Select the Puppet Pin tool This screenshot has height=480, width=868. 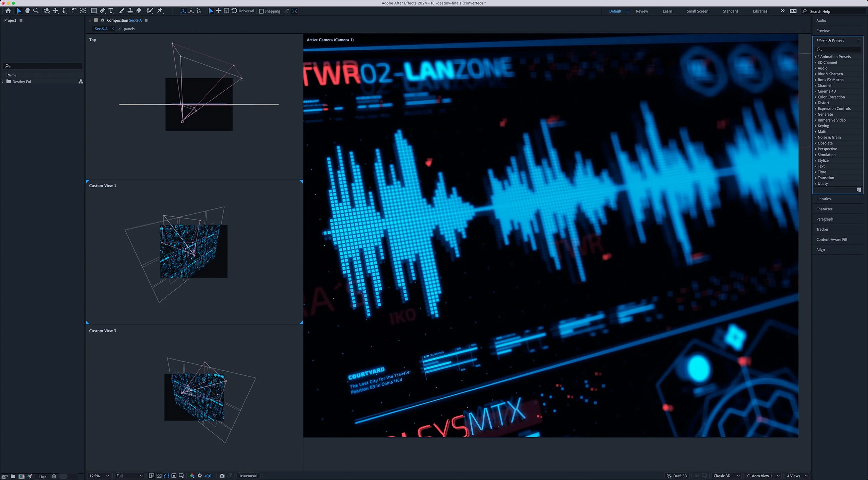(x=160, y=11)
